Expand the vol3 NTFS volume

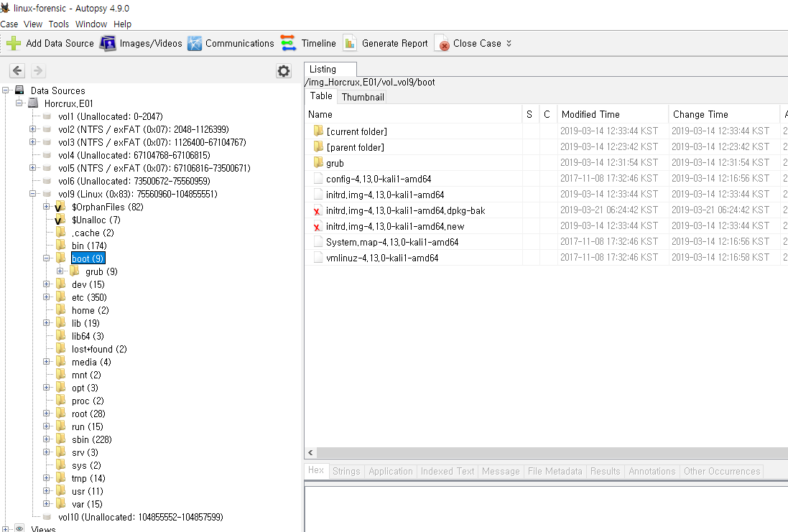(x=32, y=142)
